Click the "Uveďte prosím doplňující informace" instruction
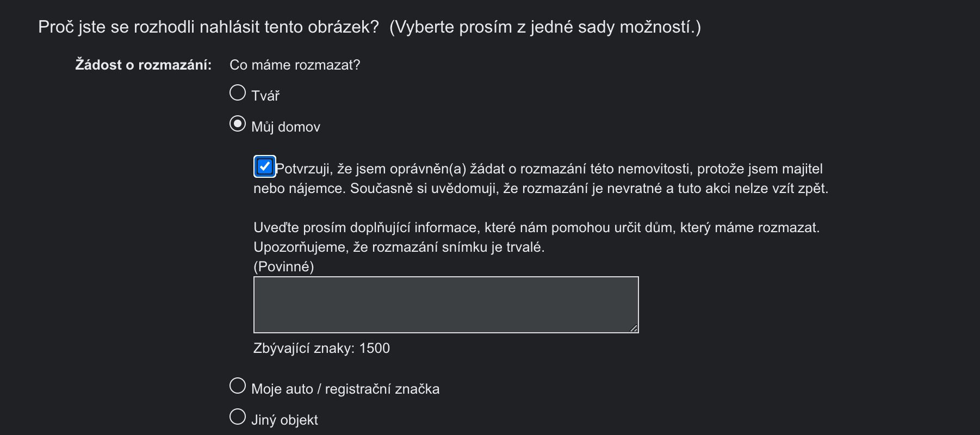Screen dimensions: 980x435 click(536, 228)
